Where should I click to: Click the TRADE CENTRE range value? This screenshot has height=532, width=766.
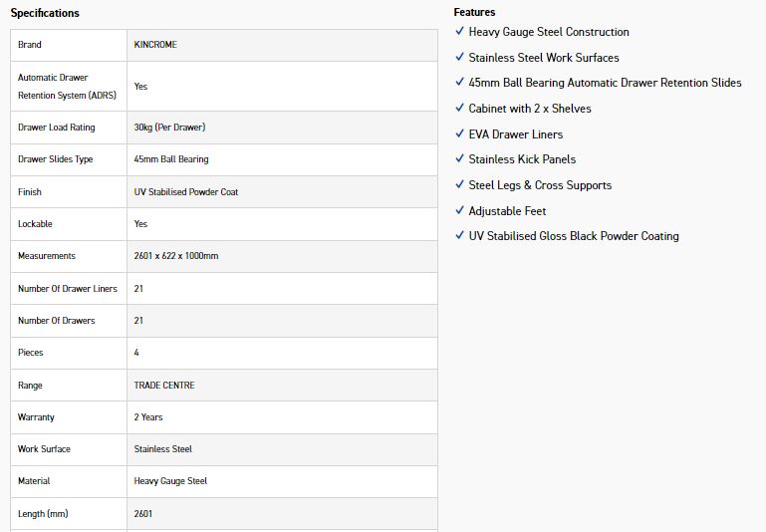click(x=164, y=385)
